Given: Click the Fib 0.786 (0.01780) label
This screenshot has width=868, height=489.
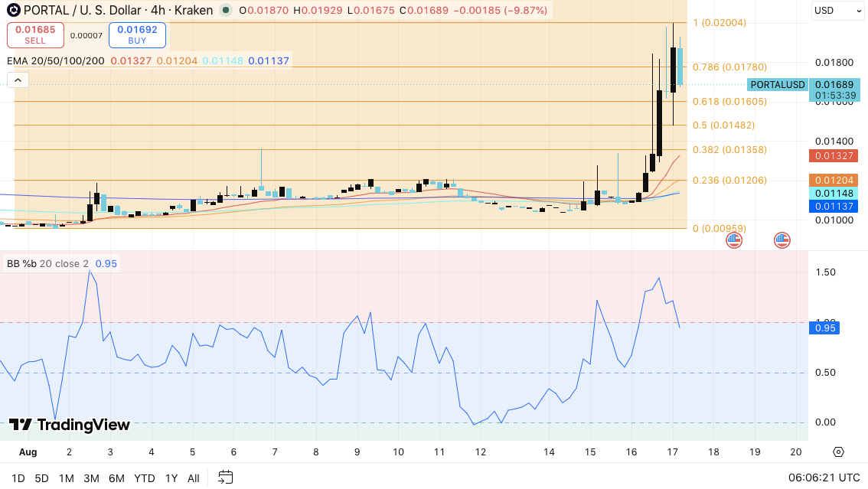Looking at the screenshot, I should (x=729, y=67).
